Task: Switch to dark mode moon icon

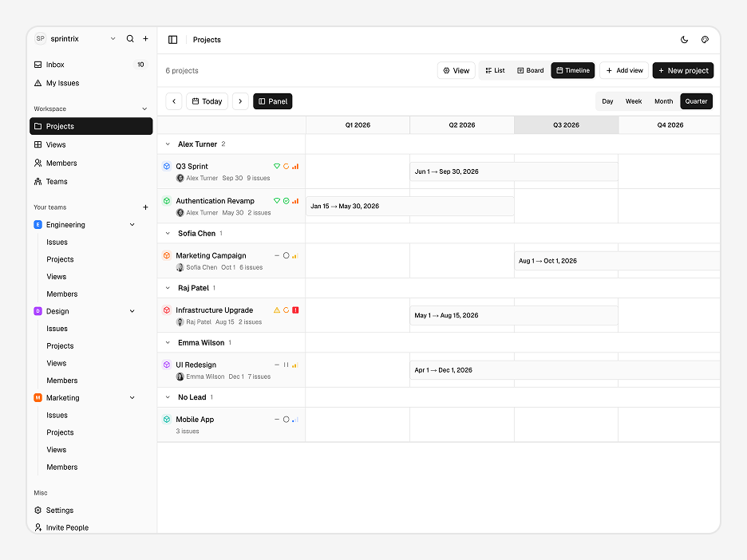Action: pyautogui.click(x=684, y=40)
